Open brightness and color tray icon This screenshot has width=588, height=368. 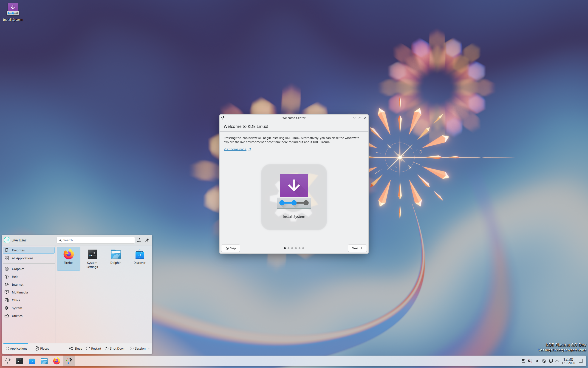[x=537, y=361]
